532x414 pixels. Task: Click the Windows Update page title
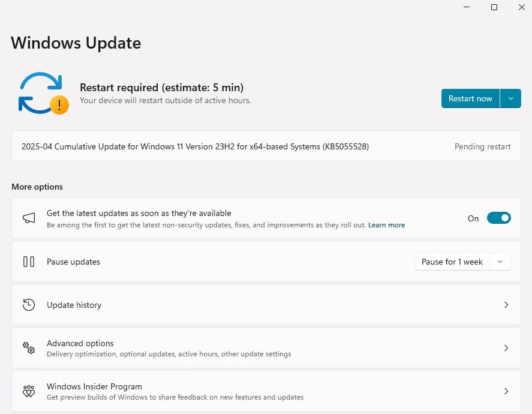[76, 43]
